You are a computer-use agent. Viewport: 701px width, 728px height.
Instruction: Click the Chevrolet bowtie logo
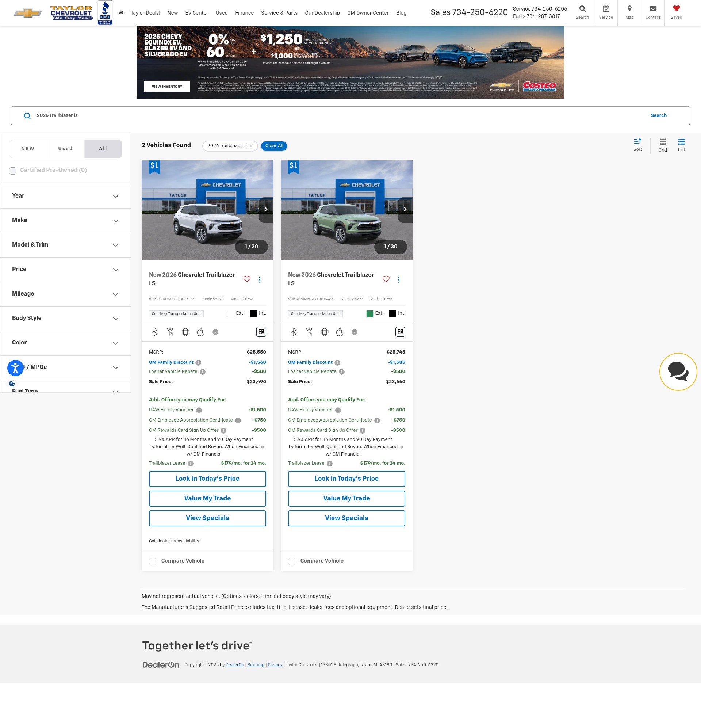tap(28, 13)
